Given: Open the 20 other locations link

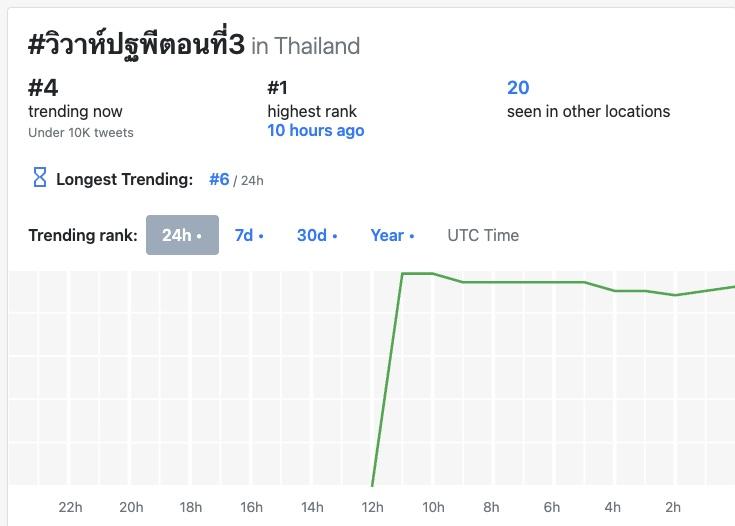Looking at the screenshot, I should [x=518, y=88].
